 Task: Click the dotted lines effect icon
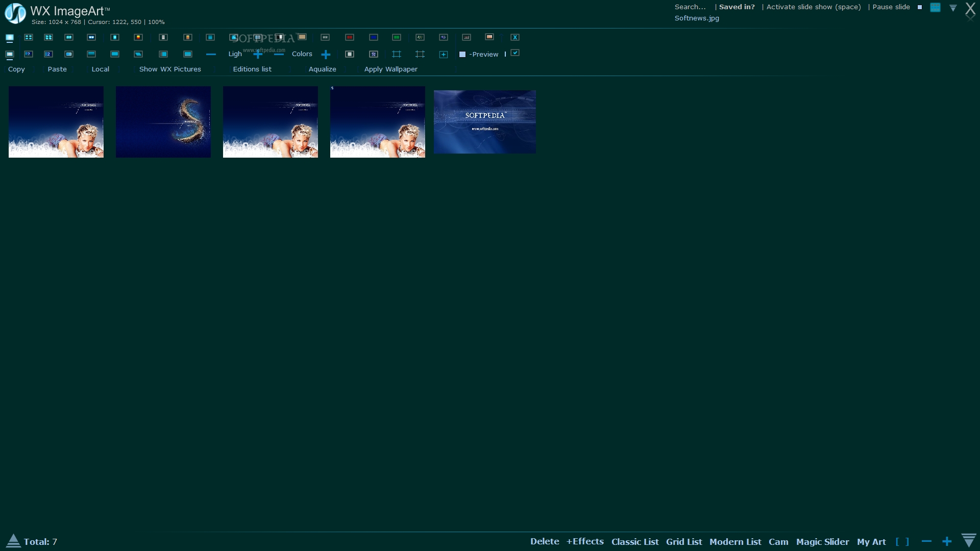point(467,37)
